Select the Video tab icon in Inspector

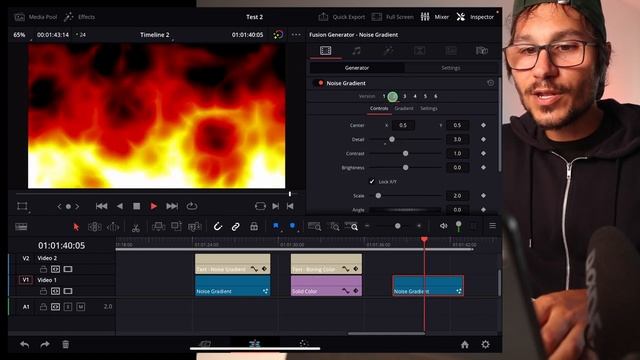(x=325, y=51)
